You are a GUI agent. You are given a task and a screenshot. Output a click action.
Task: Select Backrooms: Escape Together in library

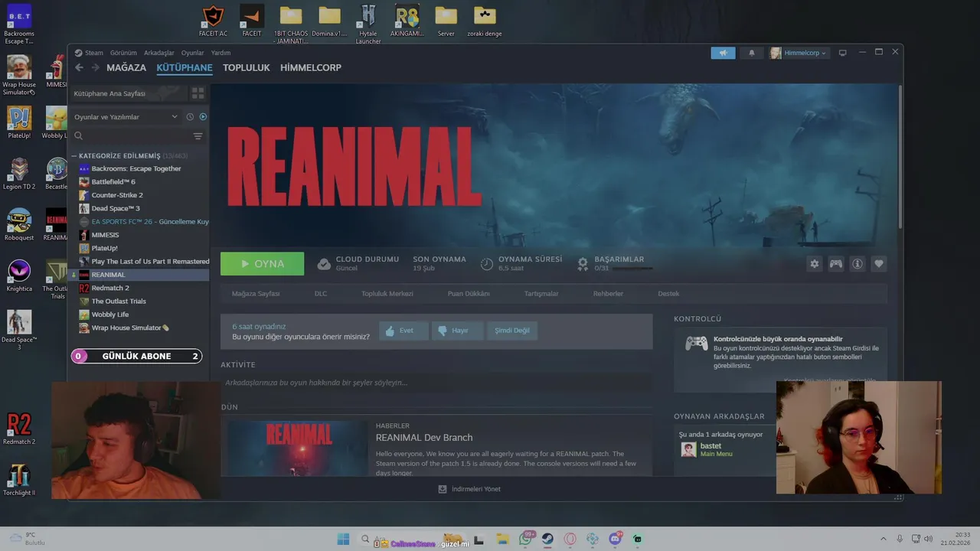coord(139,168)
